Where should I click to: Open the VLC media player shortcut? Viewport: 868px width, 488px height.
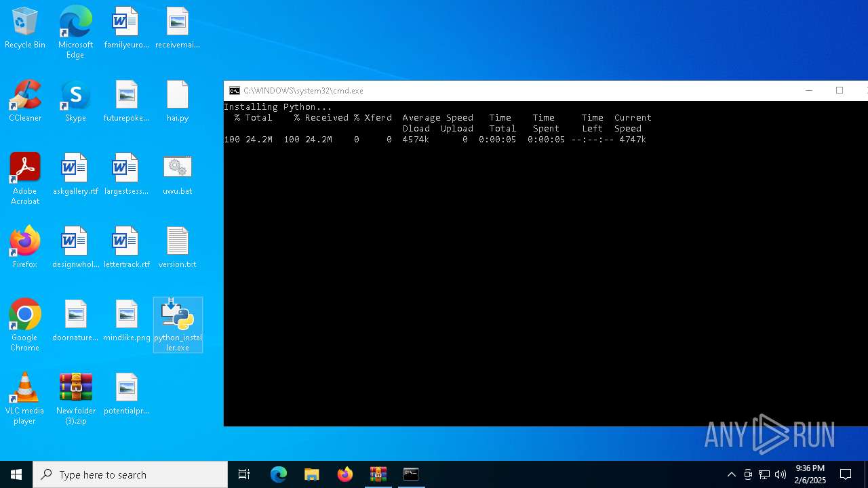[25, 399]
